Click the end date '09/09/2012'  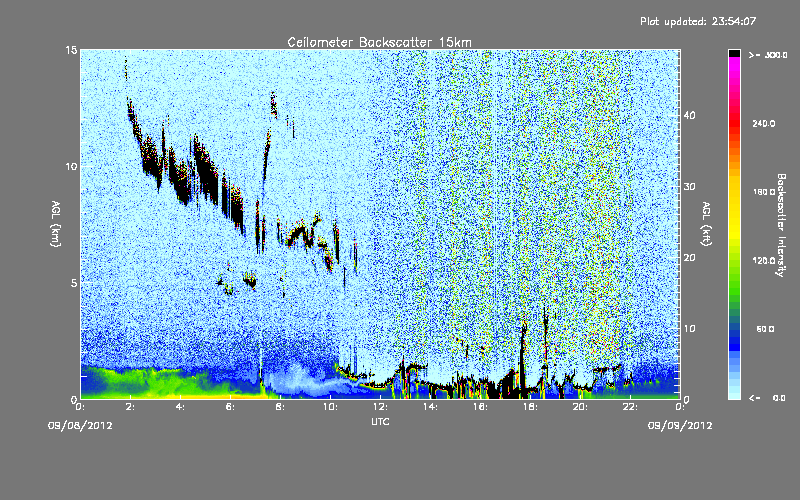(x=680, y=426)
